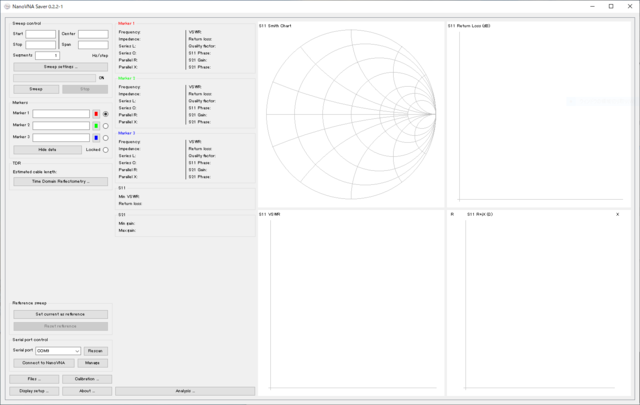Open Marker 1 red color swatch

96,114
